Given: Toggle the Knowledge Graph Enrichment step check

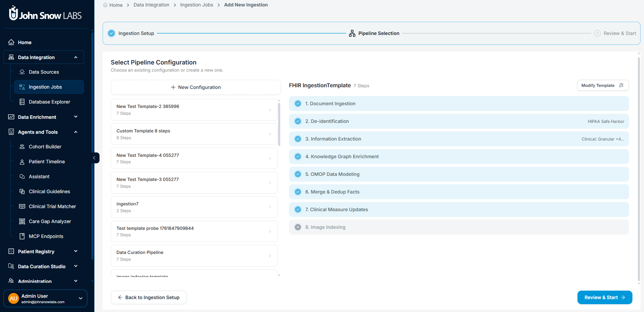Looking at the screenshot, I should (298, 157).
